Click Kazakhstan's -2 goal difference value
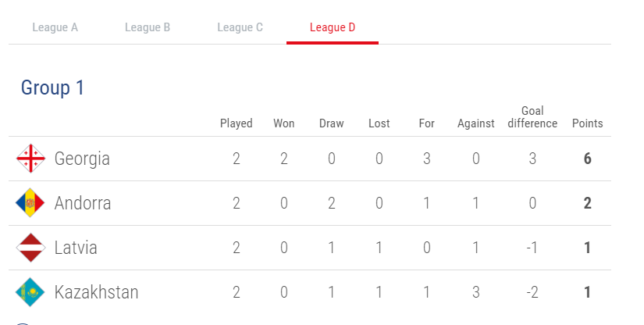Screen dimensions: 644x325 pyautogui.click(x=532, y=292)
